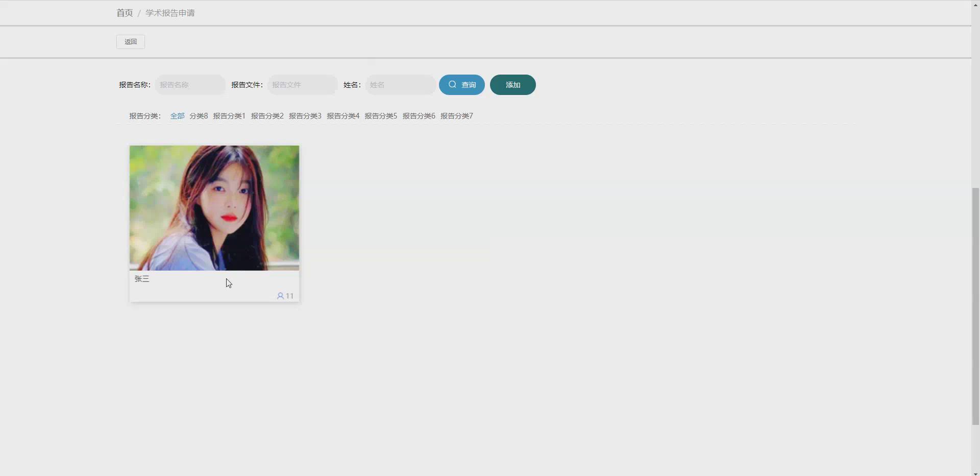Select the 报告分类2 filter
The image size is (980, 476).
click(267, 116)
